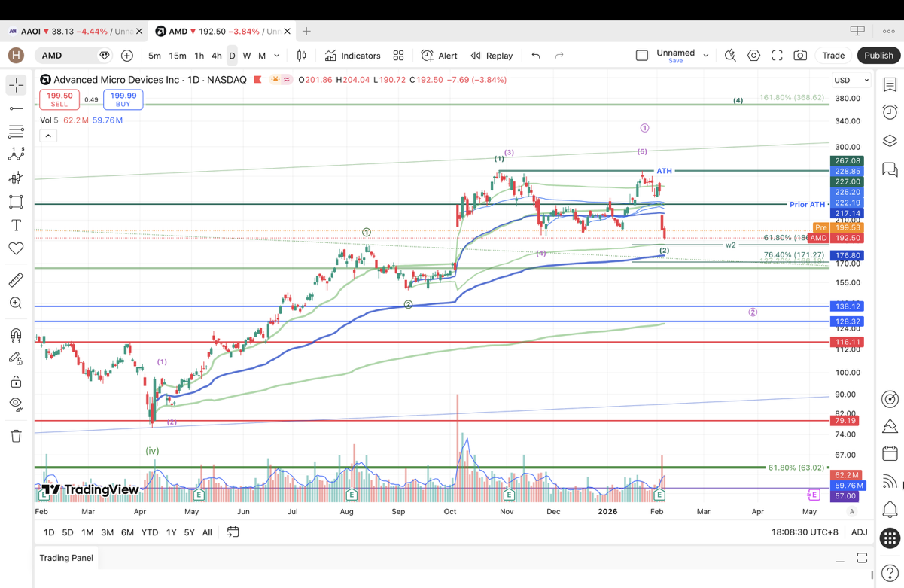Screen dimensions: 904x588
Task: Click the trash icon to remove drawings
Action: pos(16,436)
